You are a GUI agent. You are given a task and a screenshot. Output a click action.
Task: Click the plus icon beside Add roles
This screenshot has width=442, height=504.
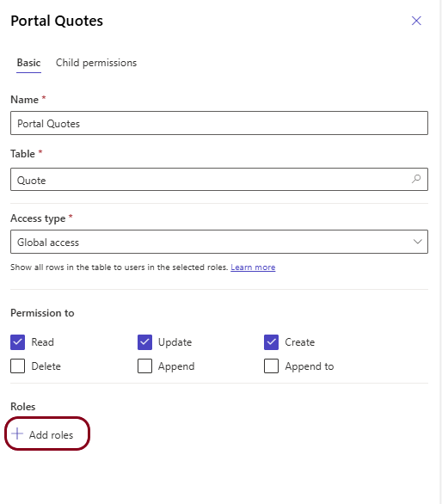coord(17,434)
